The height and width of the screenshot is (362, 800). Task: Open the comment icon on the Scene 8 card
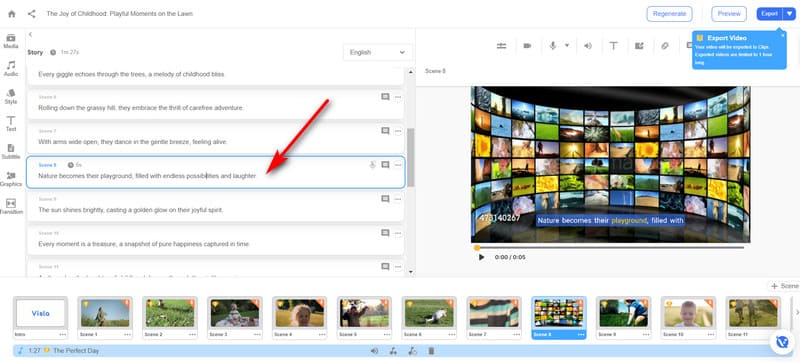(385, 165)
